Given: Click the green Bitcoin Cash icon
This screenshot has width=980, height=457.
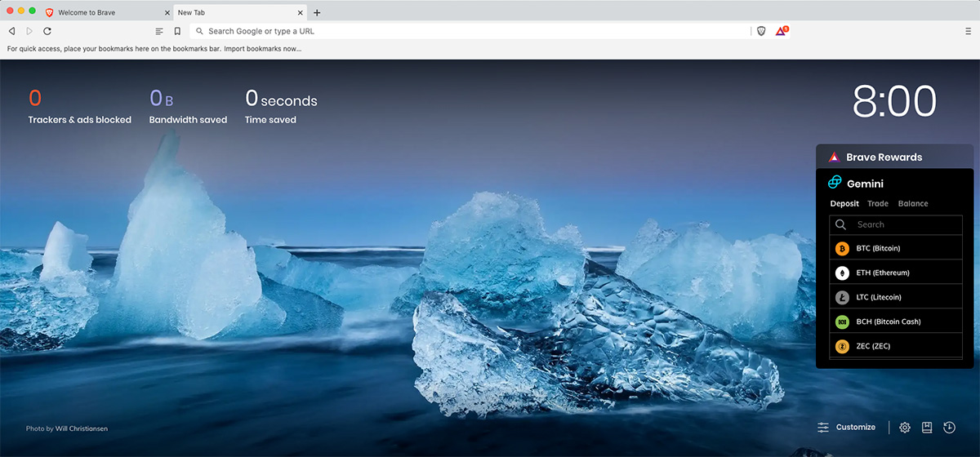Looking at the screenshot, I should 842,322.
